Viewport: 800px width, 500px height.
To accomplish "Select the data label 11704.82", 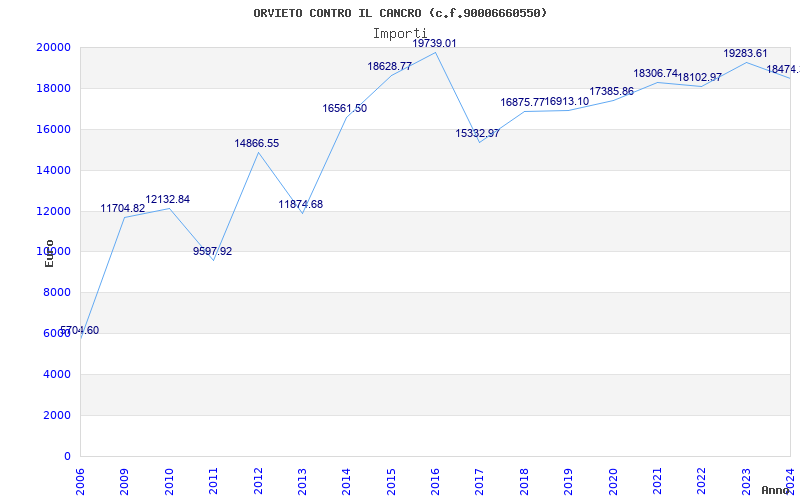I will click(122, 208).
